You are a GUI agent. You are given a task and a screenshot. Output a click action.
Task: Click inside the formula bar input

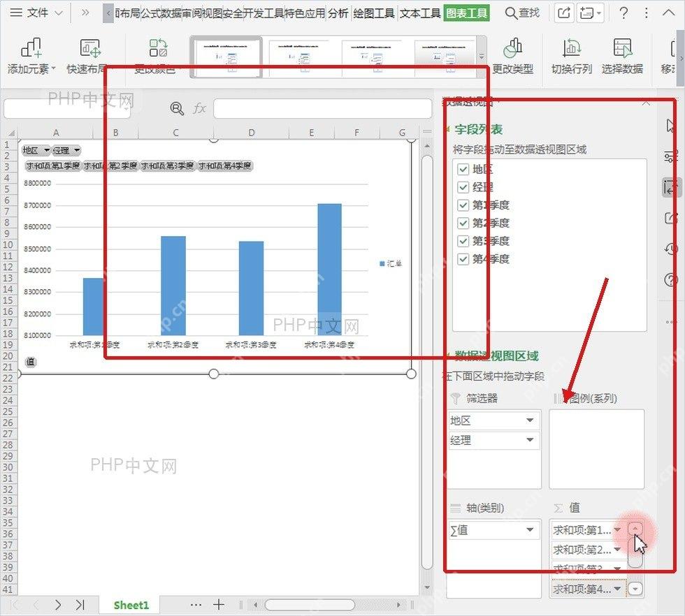click(x=322, y=109)
